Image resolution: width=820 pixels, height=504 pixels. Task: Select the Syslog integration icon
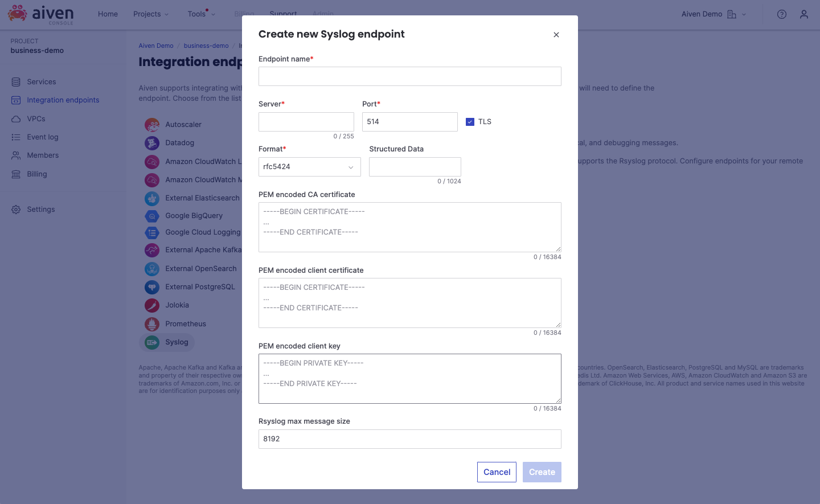point(151,342)
